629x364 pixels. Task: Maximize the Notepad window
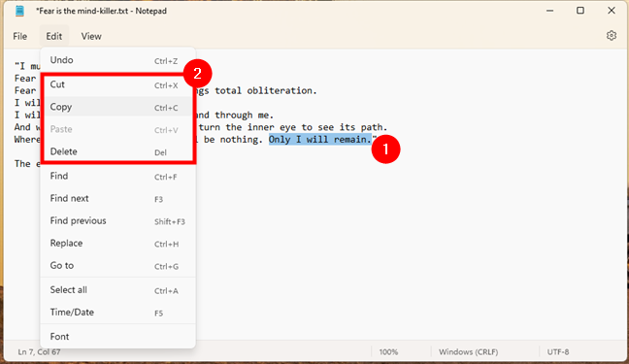coord(580,11)
